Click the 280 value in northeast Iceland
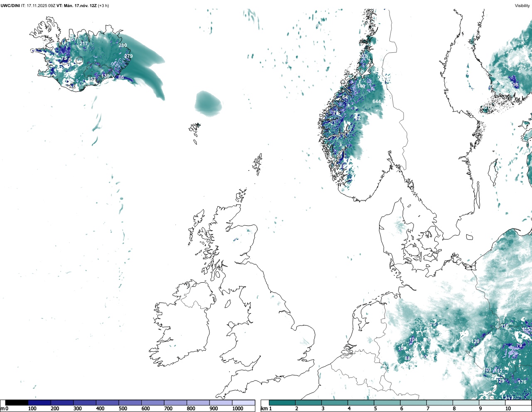The width and height of the screenshot is (532, 412). click(123, 45)
